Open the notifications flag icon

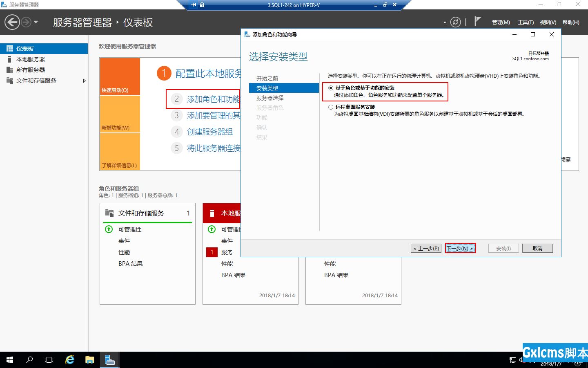477,21
